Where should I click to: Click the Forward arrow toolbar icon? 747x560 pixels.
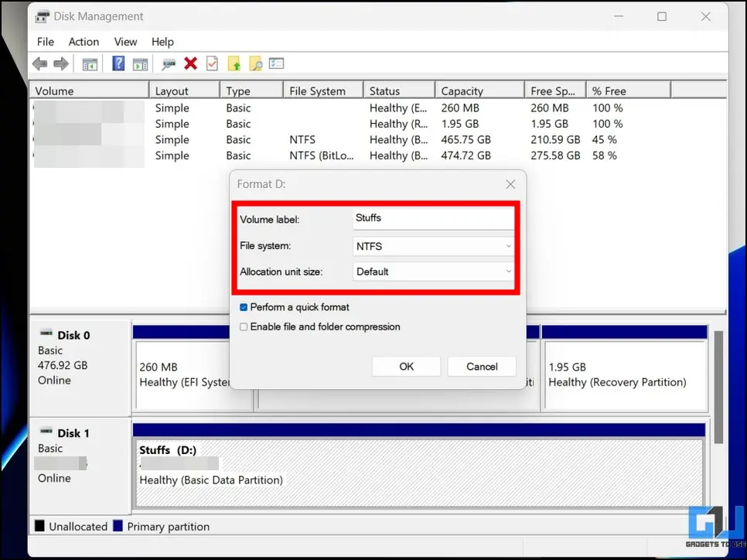(61, 63)
